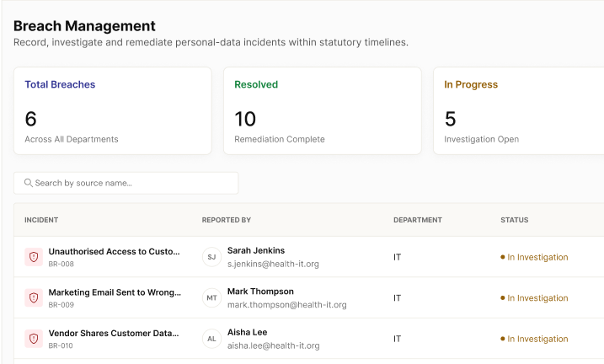Image resolution: width=604 pixels, height=364 pixels.
Task: Click the shield icon for BR-009
Action: [x=34, y=297]
